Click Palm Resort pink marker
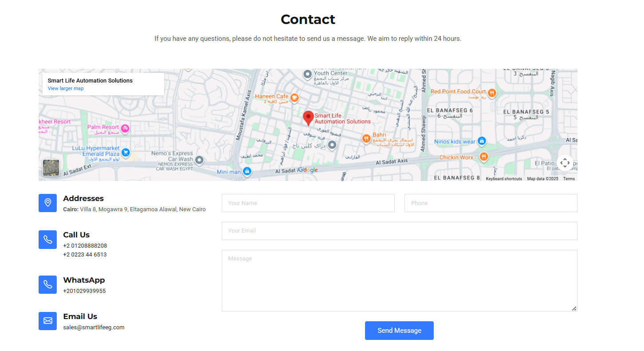The width and height of the screenshot is (644, 351). coord(126,128)
